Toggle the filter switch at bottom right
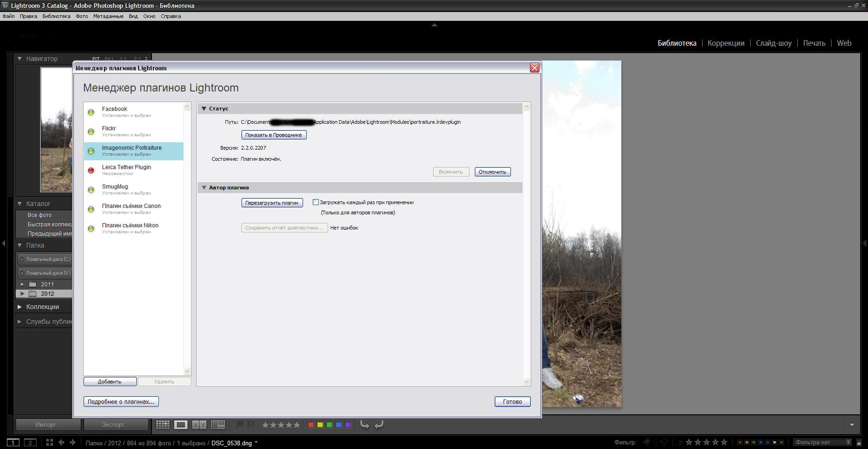The image size is (868, 449). (859, 443)
